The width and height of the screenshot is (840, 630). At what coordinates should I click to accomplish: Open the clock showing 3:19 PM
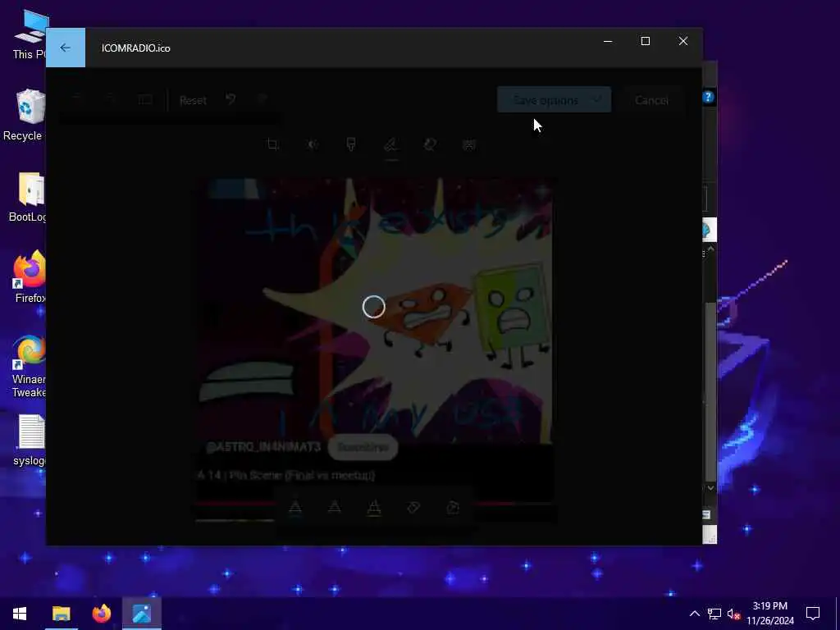[x=769, y=614]
